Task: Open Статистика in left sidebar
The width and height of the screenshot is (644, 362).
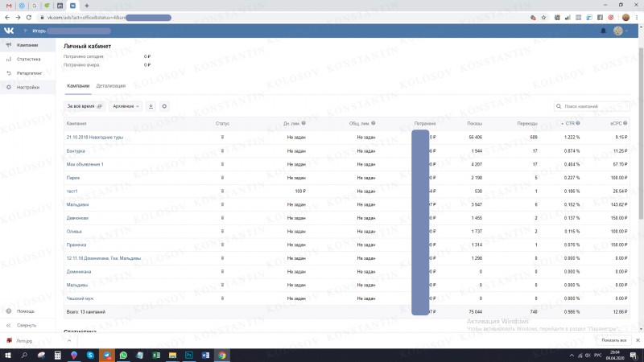Action: click(x=27, y=59)
